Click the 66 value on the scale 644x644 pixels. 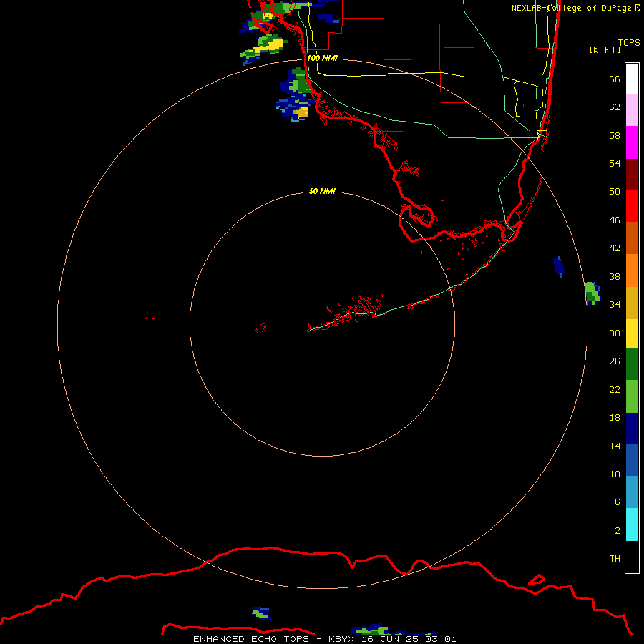pyautogui.click(x=615, y=79)
